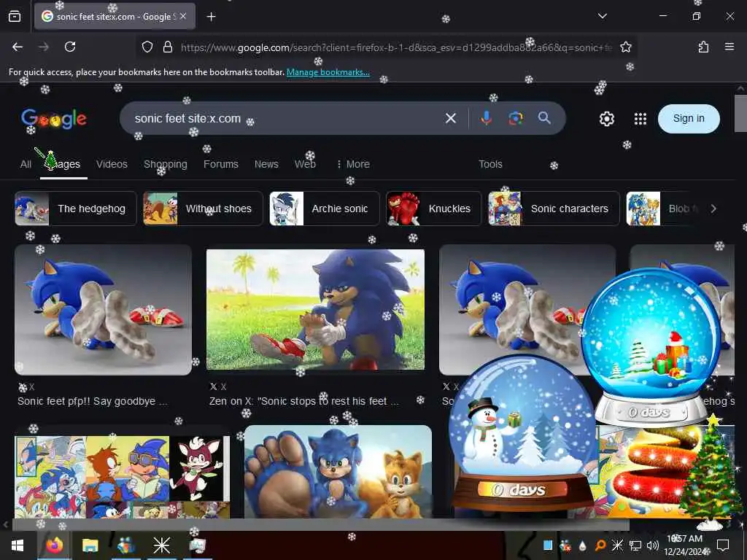Open 'Zen on X' result title
Image resolution: width=747 pixels, height=560 pixels.
point(304,402)
